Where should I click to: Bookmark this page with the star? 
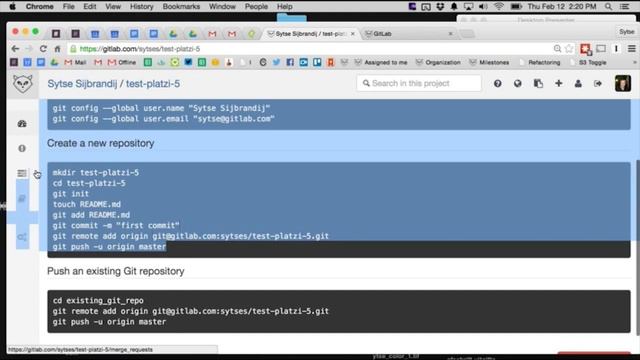click(569, 49)
